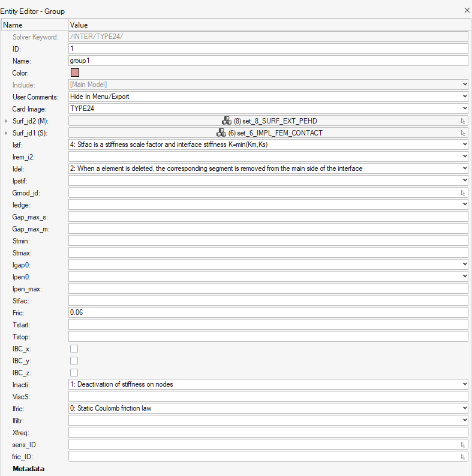Click the ID input field
This screenshot has width=472, height=476.
268,49
